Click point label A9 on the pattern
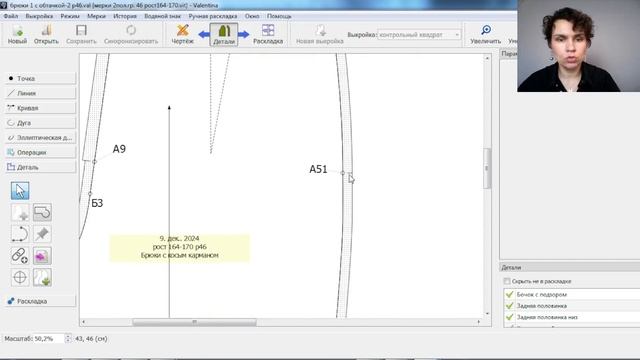Viewport: 640px width, 360px height. click(119, 149)
